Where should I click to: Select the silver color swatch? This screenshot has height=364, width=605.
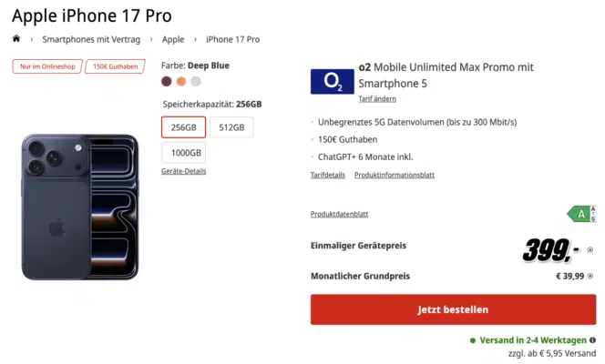click(196, 81)
